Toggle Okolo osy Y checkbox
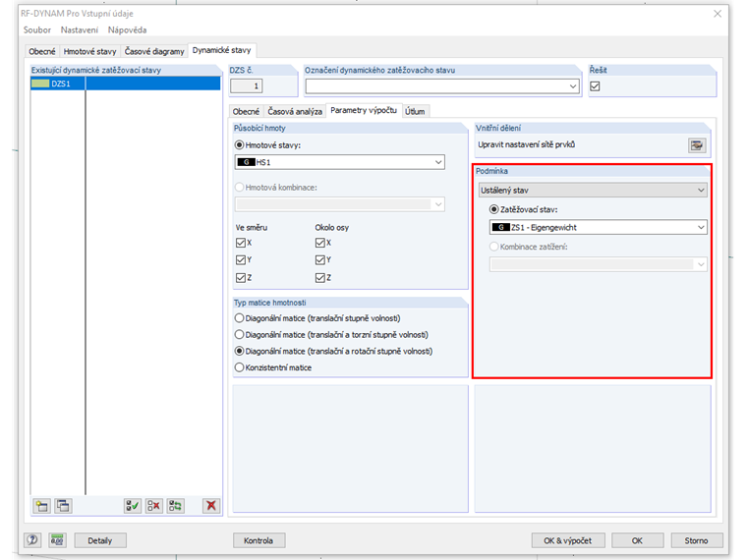This screenshot has height=560, width=747. coord(320,260)
